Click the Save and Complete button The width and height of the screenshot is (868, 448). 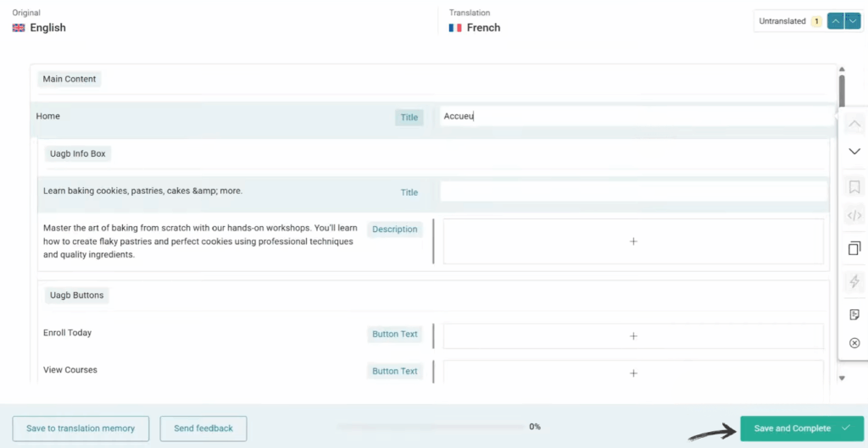coord(801,429)
